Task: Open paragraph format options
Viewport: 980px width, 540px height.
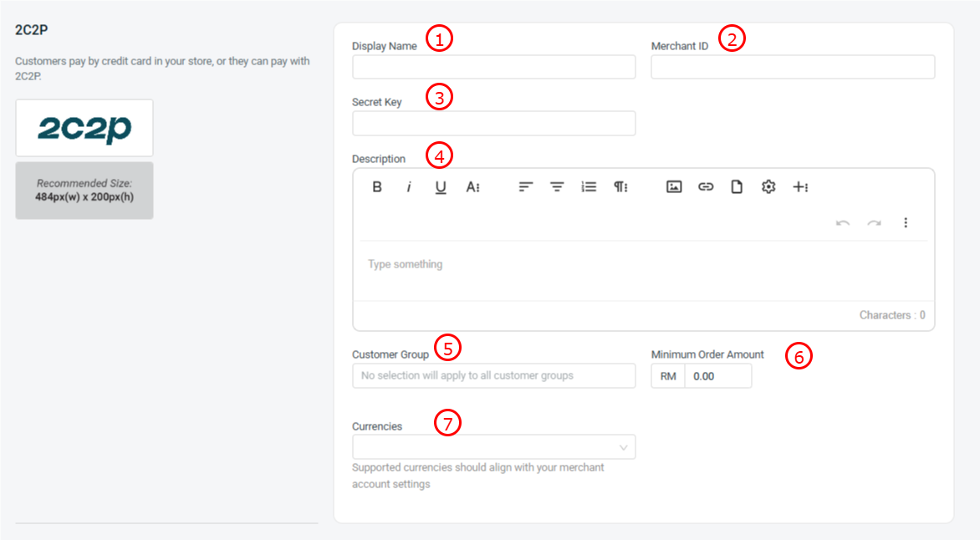Action: tap(620, 187)
